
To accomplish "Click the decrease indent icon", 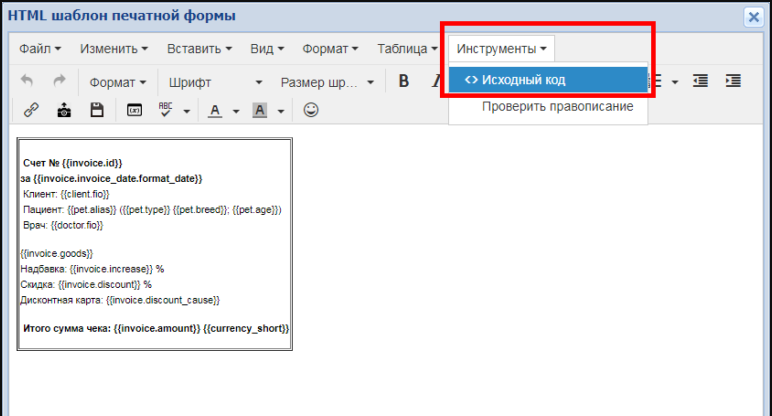I will 701,81.
